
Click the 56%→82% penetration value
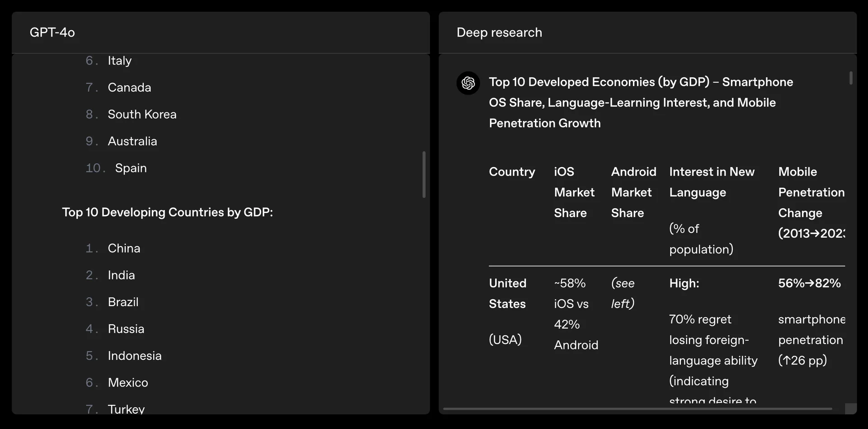809,283
